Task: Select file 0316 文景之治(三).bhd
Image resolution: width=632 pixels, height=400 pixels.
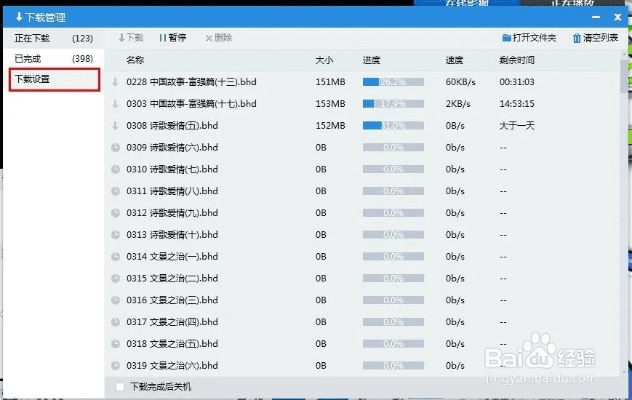Action: point(172,300)
